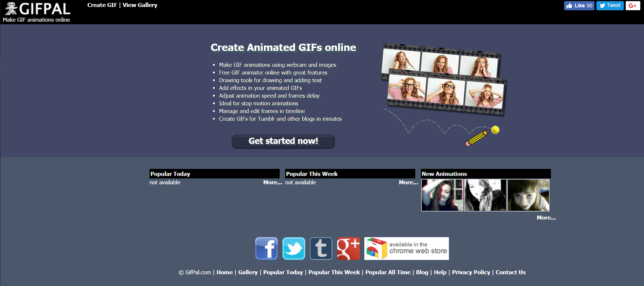Open Create GIF in the header
The height and width of the screenshot is (286, 644).
[x=102, y=5]
